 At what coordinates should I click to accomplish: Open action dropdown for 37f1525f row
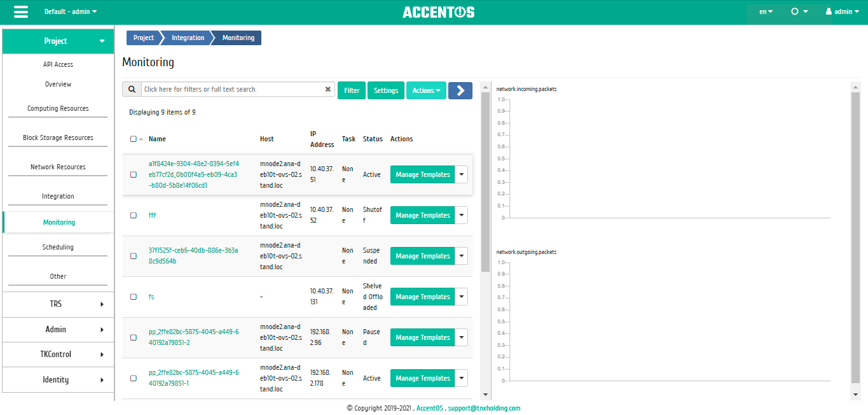(x=462, y=256)
